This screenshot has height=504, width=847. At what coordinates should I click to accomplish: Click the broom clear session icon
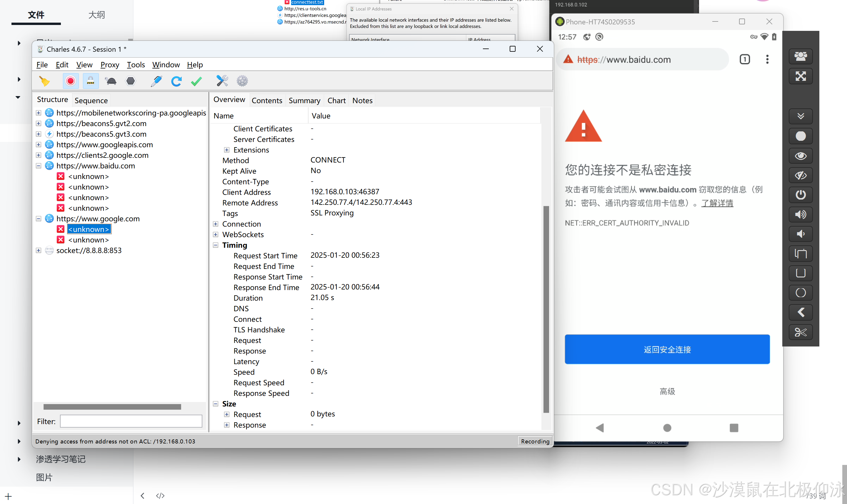[44, 81]
